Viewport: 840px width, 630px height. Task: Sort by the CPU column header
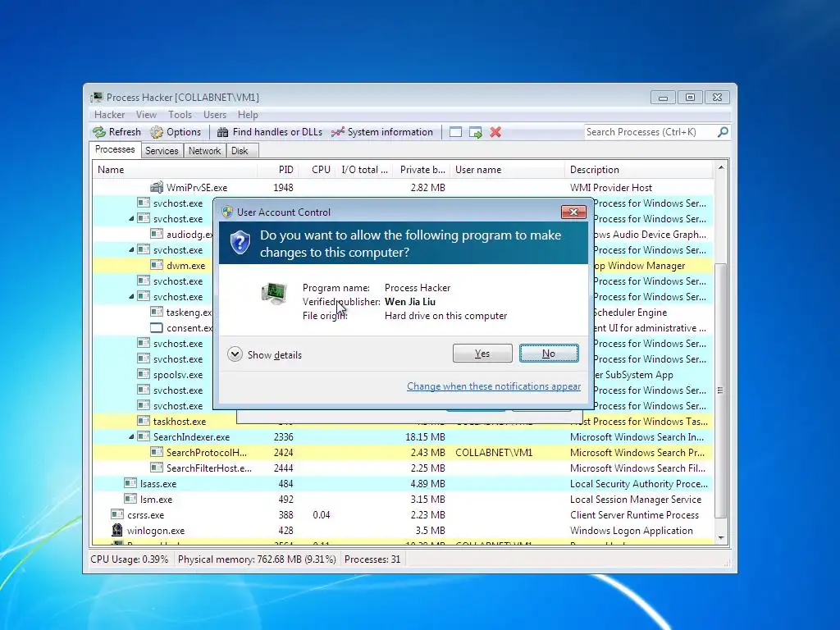pos(317,170)
